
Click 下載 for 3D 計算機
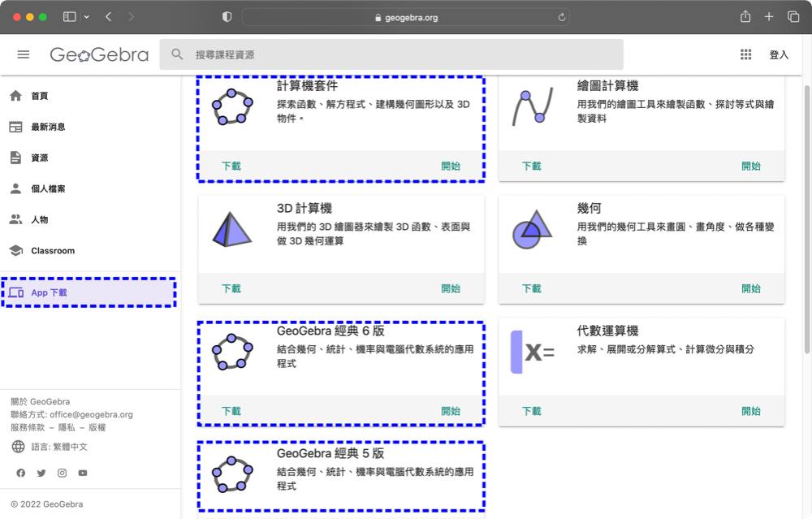click(231, 288)
